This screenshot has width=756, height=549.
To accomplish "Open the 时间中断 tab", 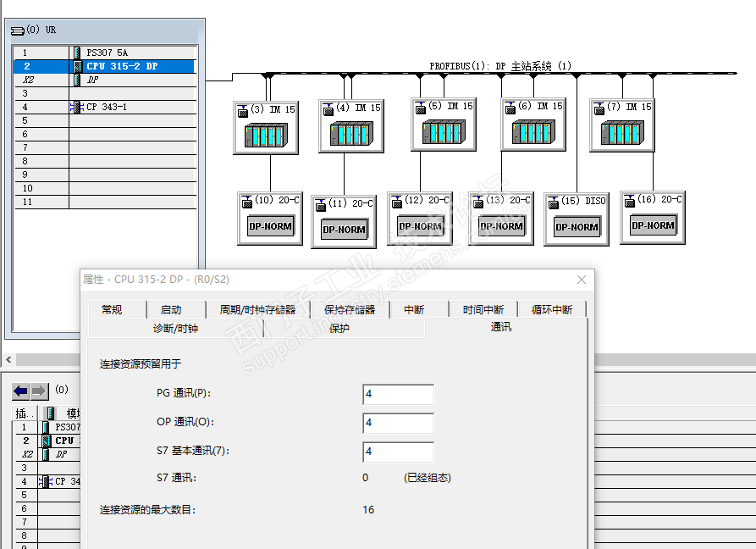I will click(483, 310).
